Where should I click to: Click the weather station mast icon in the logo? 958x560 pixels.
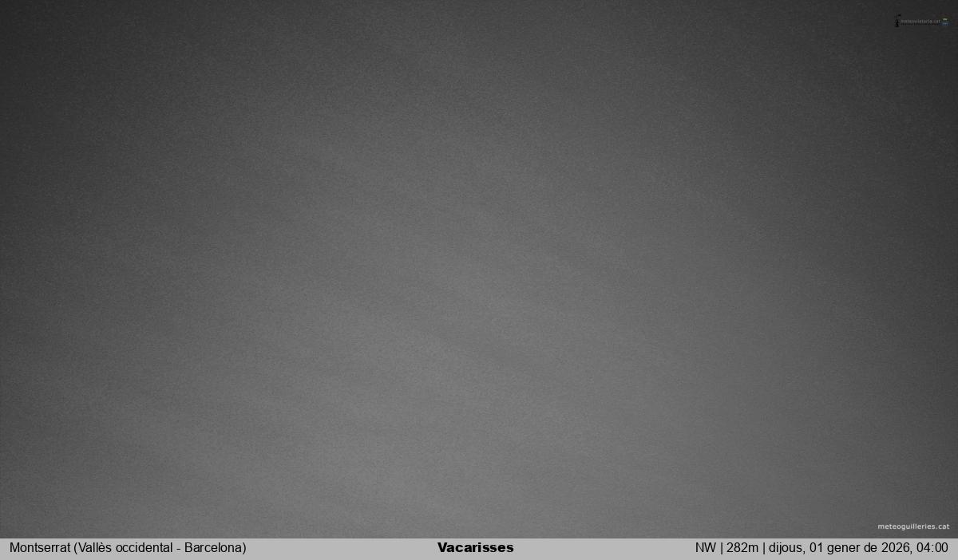[x=897, y=22]
